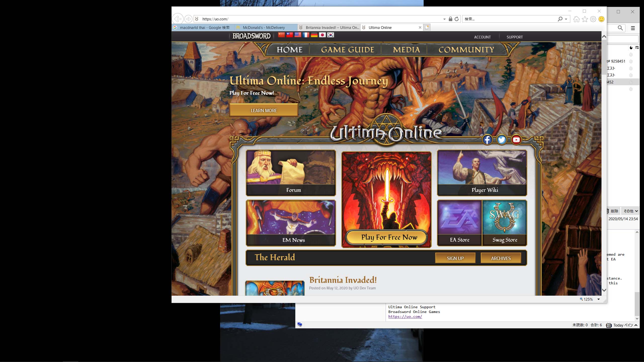Viewport: 644px width, 362px height.
Task: Open the COMMUNITY navigation menu
Action: 466,50
